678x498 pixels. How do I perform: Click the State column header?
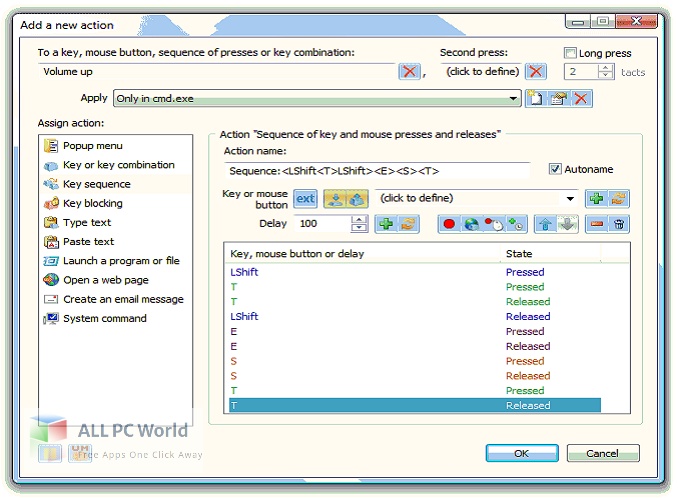click(550, 254)
